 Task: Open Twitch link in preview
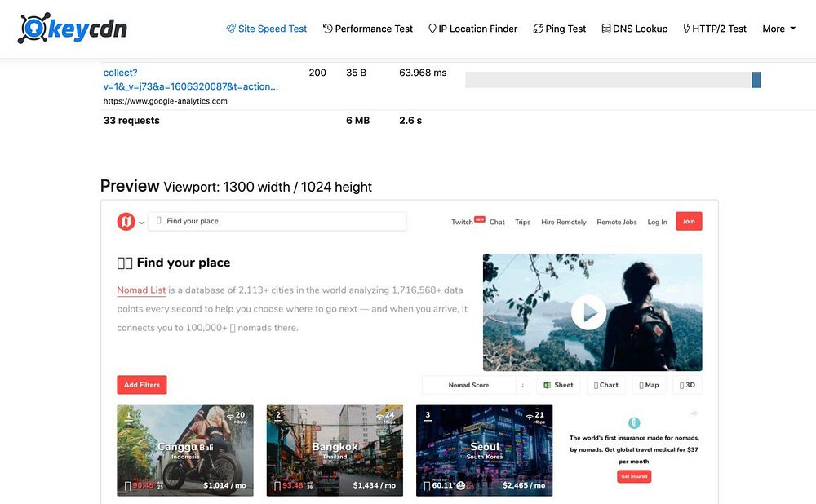pyautogui.click(x=462, y=222)
